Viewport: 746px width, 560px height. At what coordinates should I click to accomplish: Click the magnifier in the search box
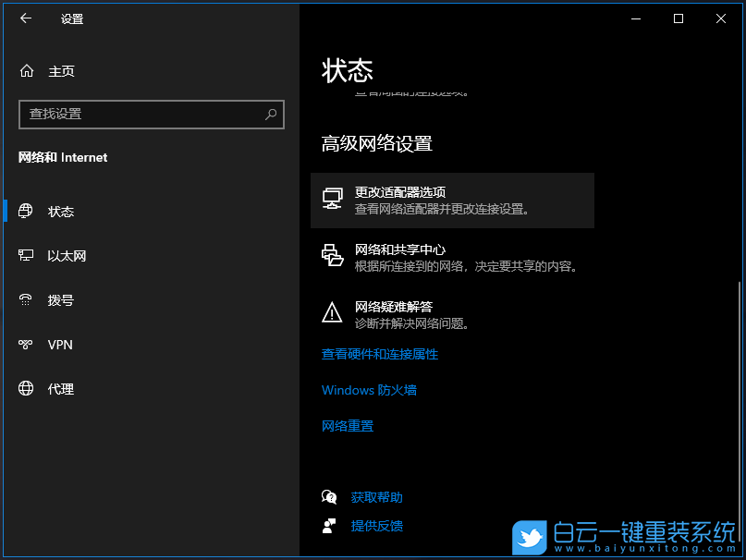(x=269, y=114)
